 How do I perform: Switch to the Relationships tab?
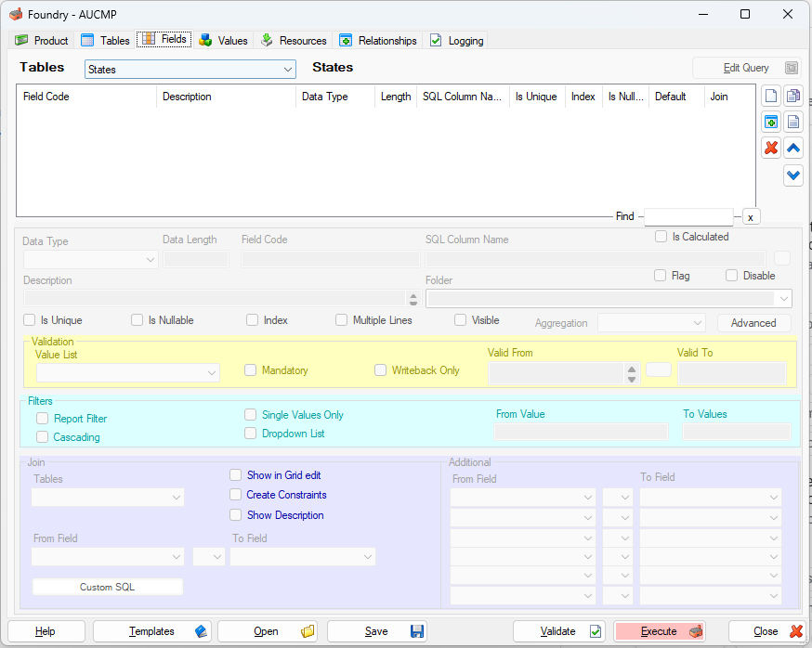point(378,40)
